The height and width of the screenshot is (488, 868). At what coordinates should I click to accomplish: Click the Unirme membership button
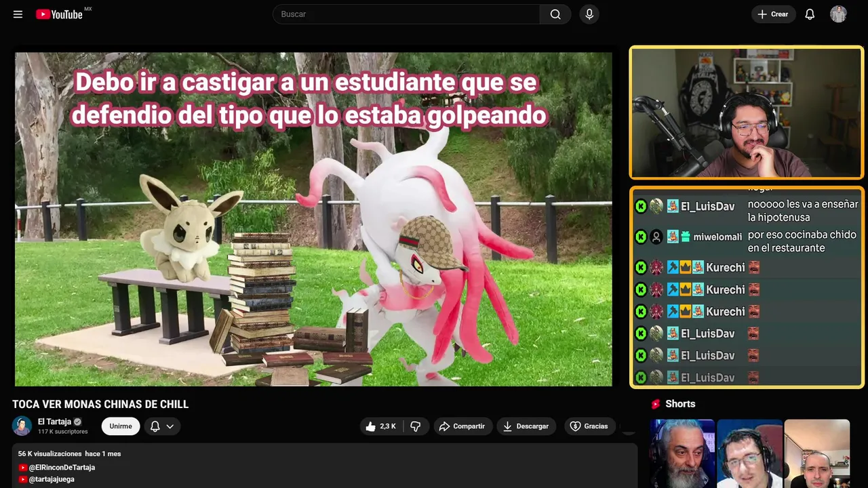click(x=121, y=426)
